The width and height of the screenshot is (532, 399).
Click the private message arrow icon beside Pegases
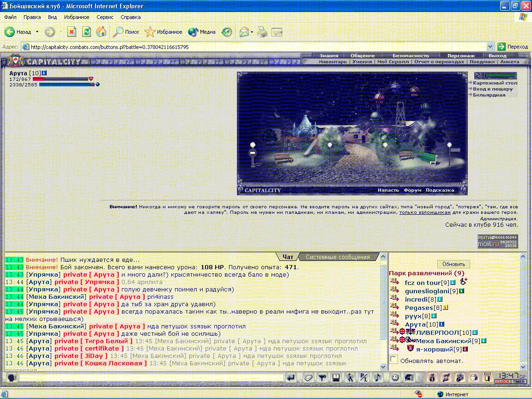tap(394, 307)
